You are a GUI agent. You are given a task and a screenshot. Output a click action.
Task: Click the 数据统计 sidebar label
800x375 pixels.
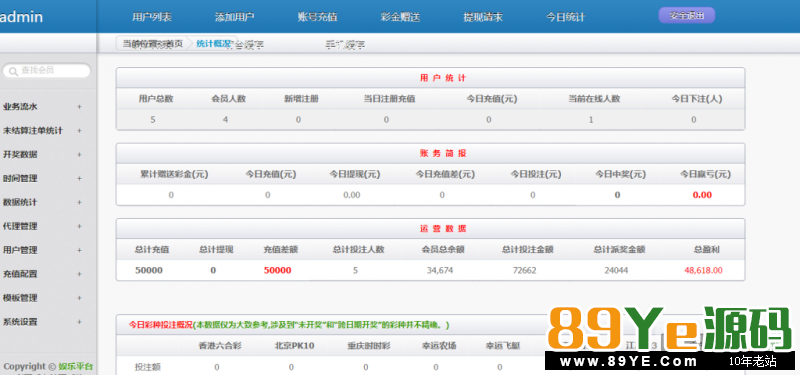pos(20,203)
